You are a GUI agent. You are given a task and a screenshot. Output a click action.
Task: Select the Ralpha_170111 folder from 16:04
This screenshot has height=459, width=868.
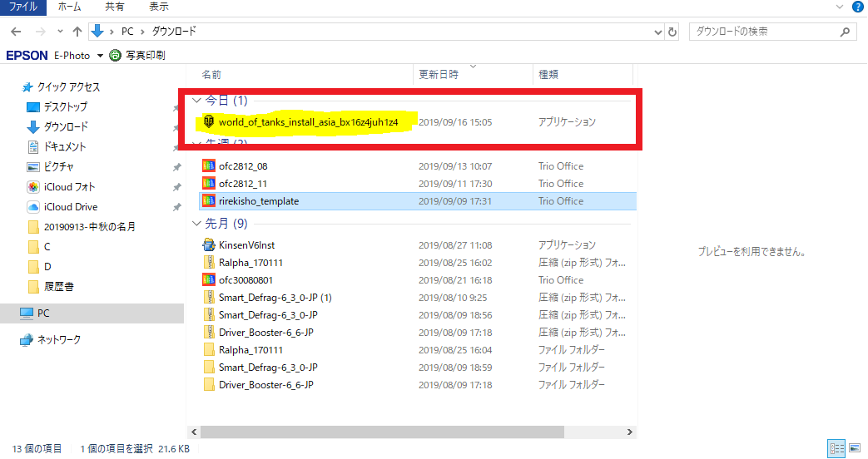point(209,350)
